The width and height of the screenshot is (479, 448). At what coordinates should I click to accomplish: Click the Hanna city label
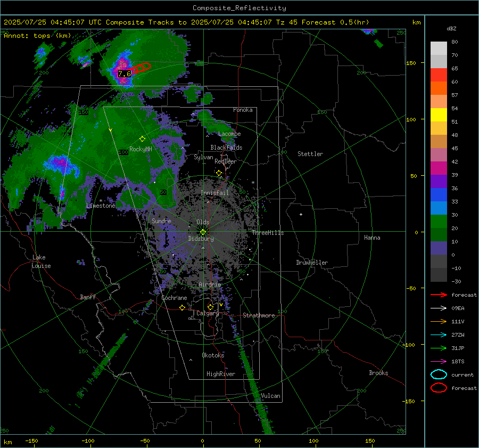(x=372, y=238)
